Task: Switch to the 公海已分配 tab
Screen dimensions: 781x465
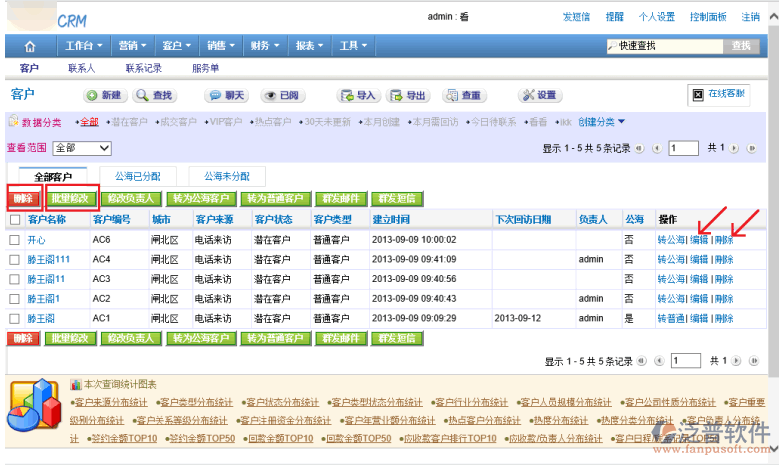Action: pos(145,176)
